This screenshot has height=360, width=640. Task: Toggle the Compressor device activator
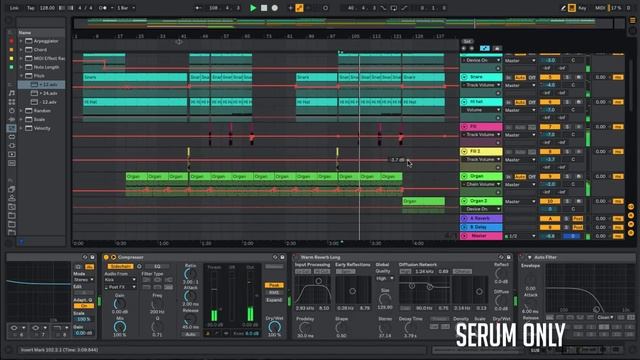point(106,258)
